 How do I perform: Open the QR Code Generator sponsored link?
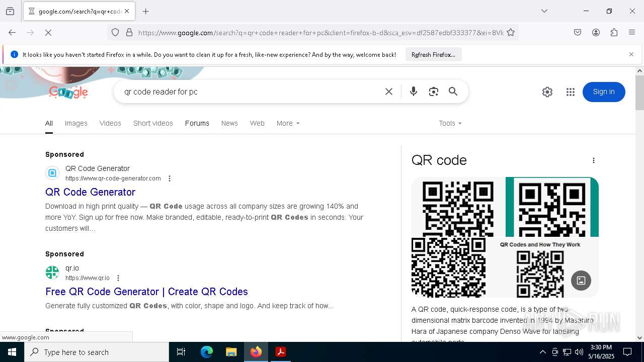(x=90, y=192)
